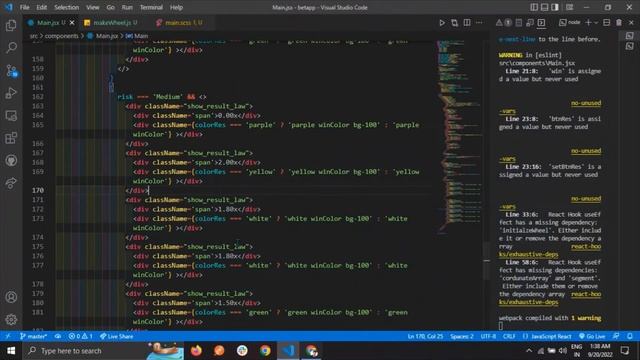The image size is (640, 360).
Task: Open the View menu
Action: tap(93, 7)
